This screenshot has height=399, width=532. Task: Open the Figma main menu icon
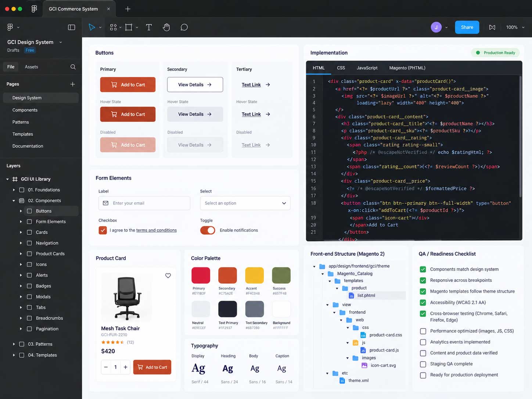pos(10,27)
